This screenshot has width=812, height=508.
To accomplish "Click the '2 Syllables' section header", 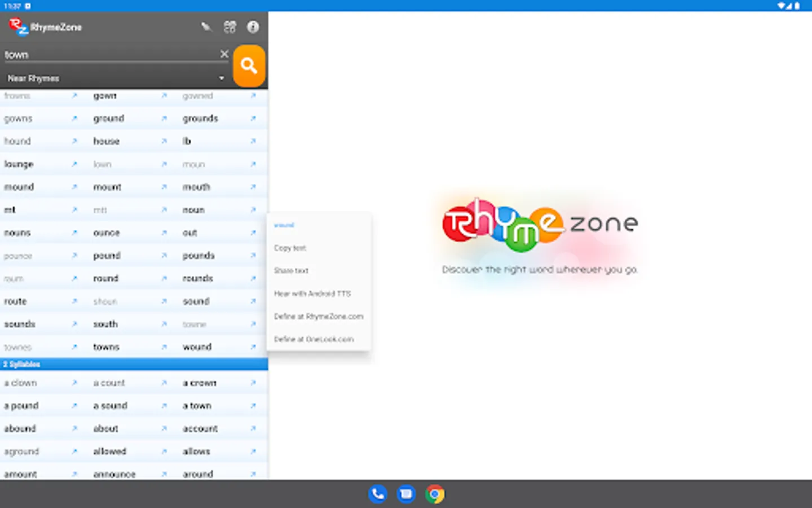I will (x=134, y=364).
